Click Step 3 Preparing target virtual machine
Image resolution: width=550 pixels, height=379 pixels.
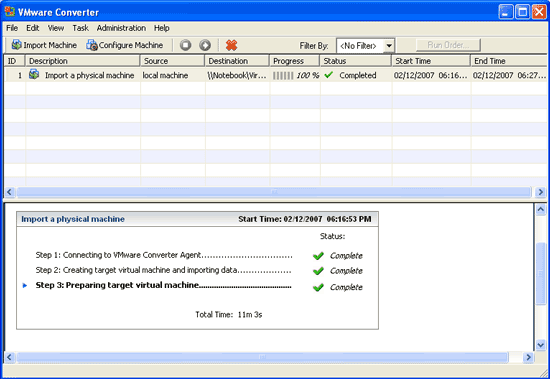[163, 285]
